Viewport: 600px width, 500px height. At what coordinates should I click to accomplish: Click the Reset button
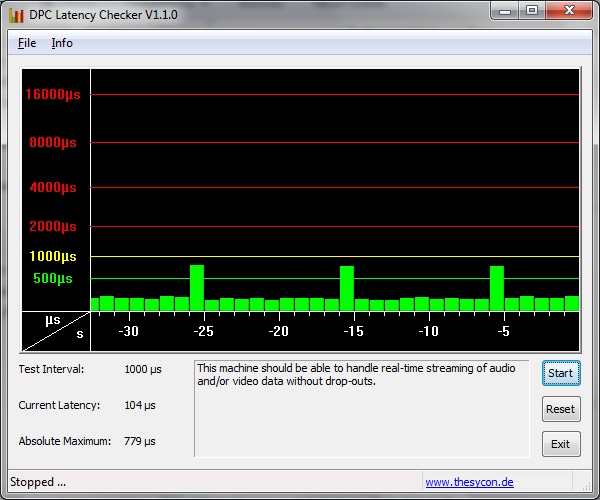point(561,409)
